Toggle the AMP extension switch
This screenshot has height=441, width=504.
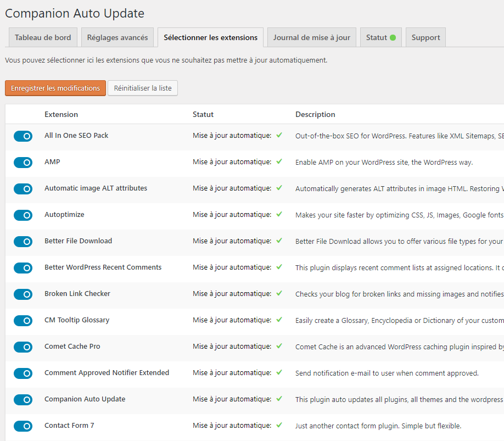[23, 163]
